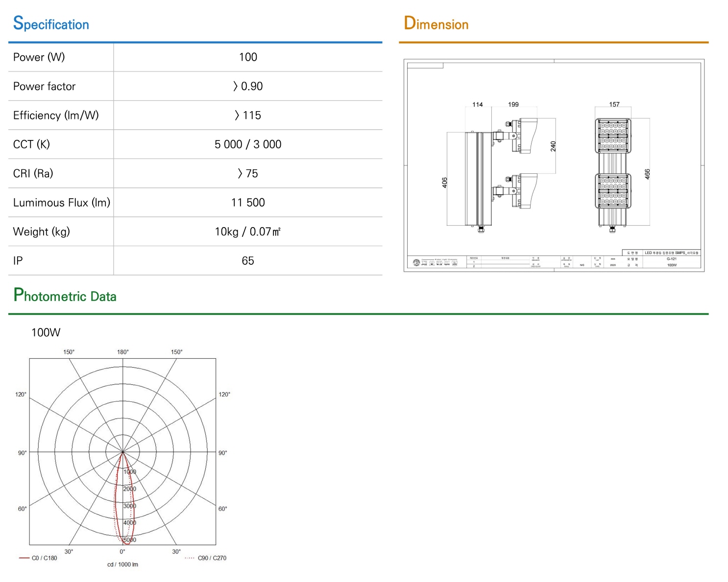The image size is (728, 582).
Task: Click the C0 / C180 red legend line
Action: [x=24, y=558]
